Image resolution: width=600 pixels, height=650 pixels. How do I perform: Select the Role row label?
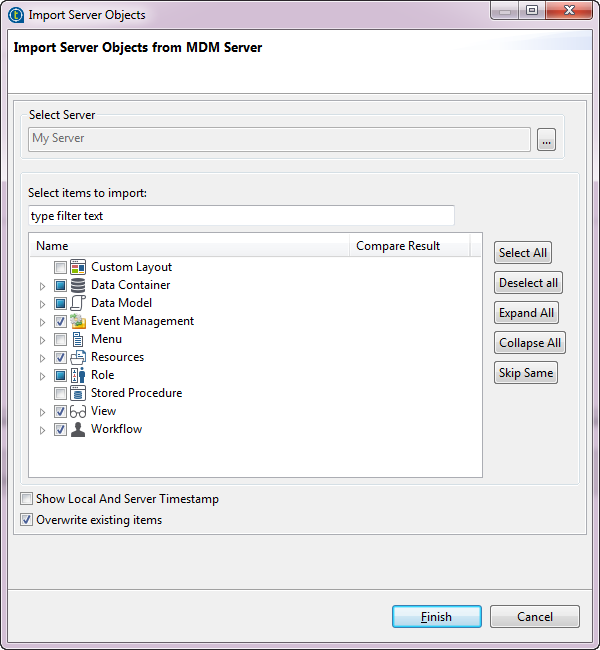[x=102, y=375]
